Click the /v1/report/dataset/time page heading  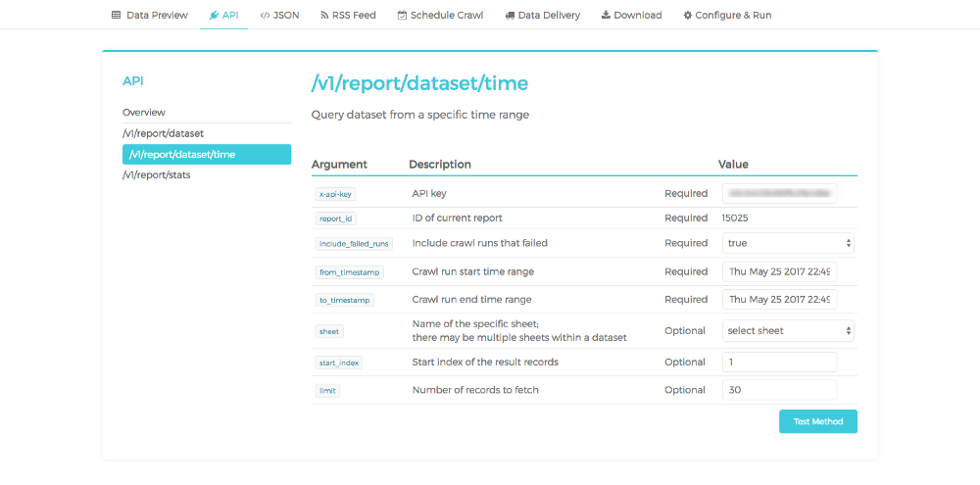pyautogui.click(x=419, y=82)
